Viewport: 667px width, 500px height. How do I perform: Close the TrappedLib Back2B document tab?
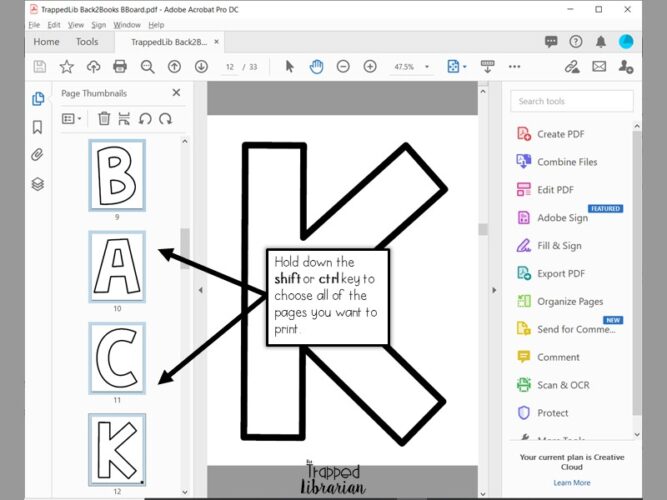[x=217, y=42]
